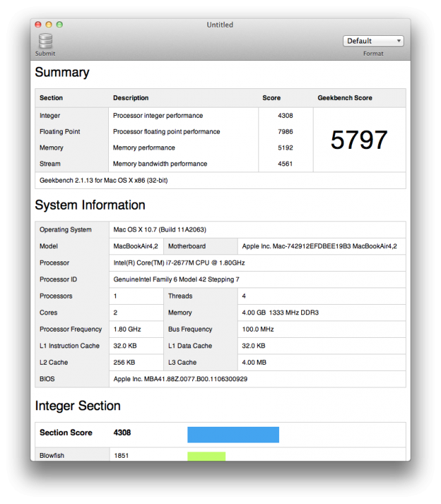This screenshot has height=504, width=441.
Task: Open the Default format dropdown
Action: coord(373,41)
